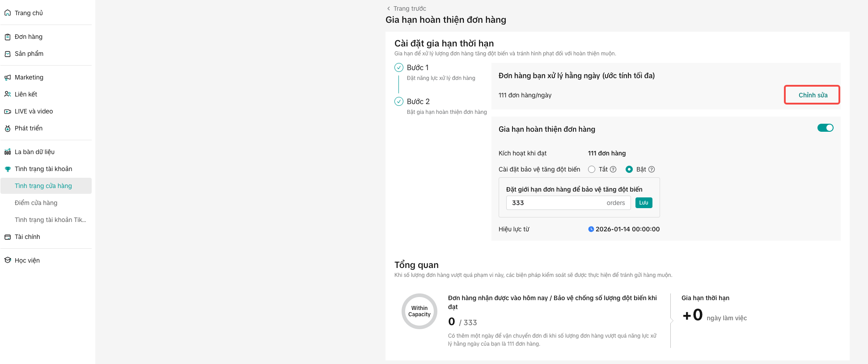Click the Liên kết people icon
This screenshot has height=364, width=868.
click(x=8, y=94)
